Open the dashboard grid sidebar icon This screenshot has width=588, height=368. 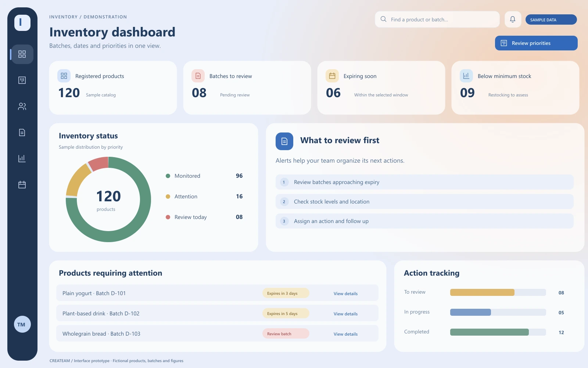click(22, 54)
